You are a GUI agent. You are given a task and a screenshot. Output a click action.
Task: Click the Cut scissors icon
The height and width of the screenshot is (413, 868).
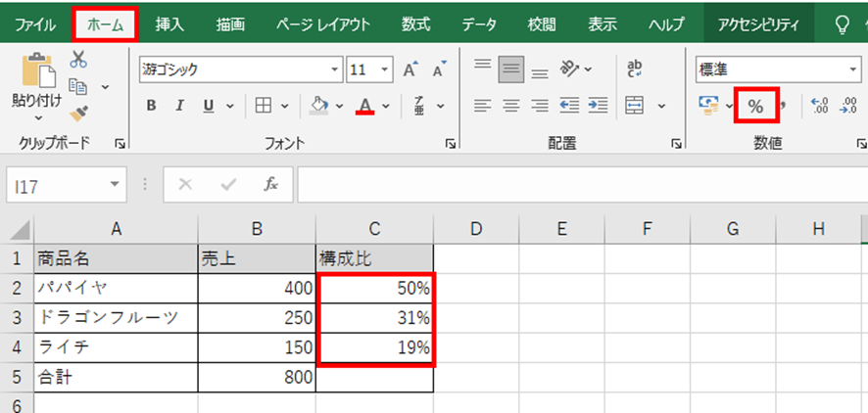(79, 61)
